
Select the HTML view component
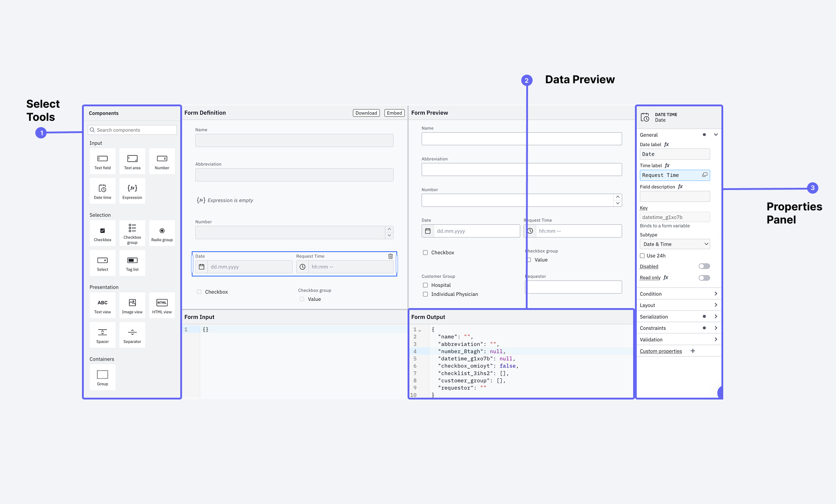point(162,305)
